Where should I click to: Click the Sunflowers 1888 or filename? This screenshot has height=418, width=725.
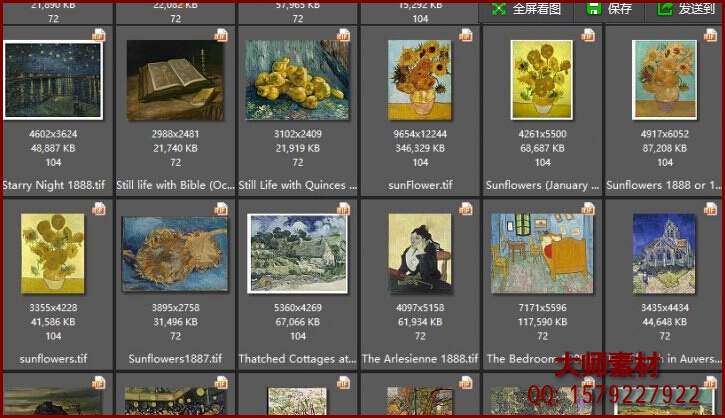click(x=664, y=185)
